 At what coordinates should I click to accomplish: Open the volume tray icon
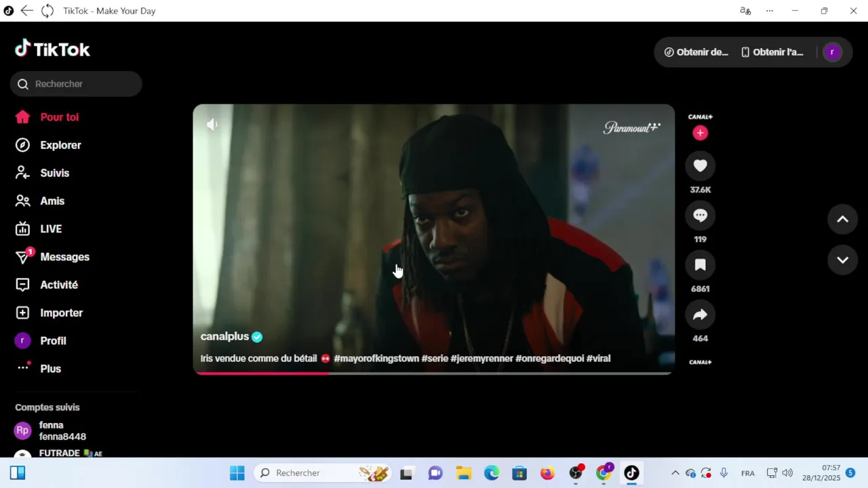click(x=787, y=473)
